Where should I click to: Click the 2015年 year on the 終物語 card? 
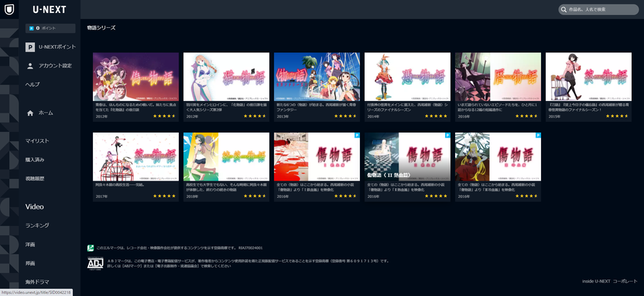pos(553,116)
